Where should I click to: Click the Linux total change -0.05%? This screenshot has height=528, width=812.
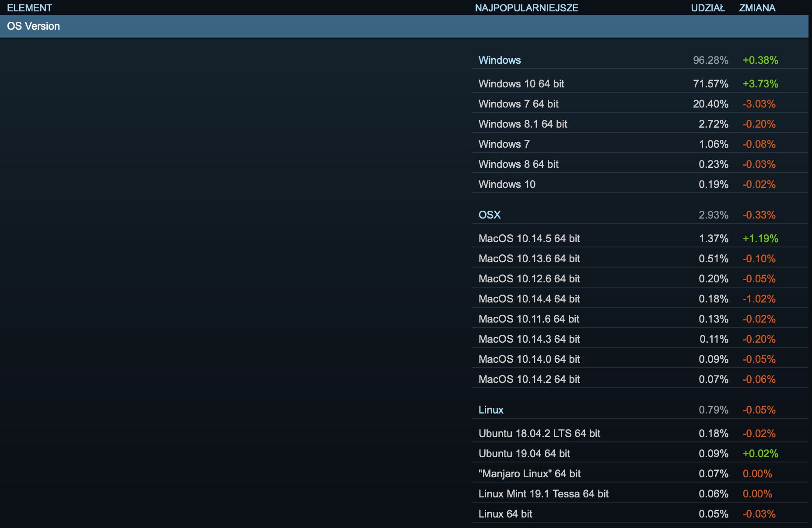pos(759,410)
